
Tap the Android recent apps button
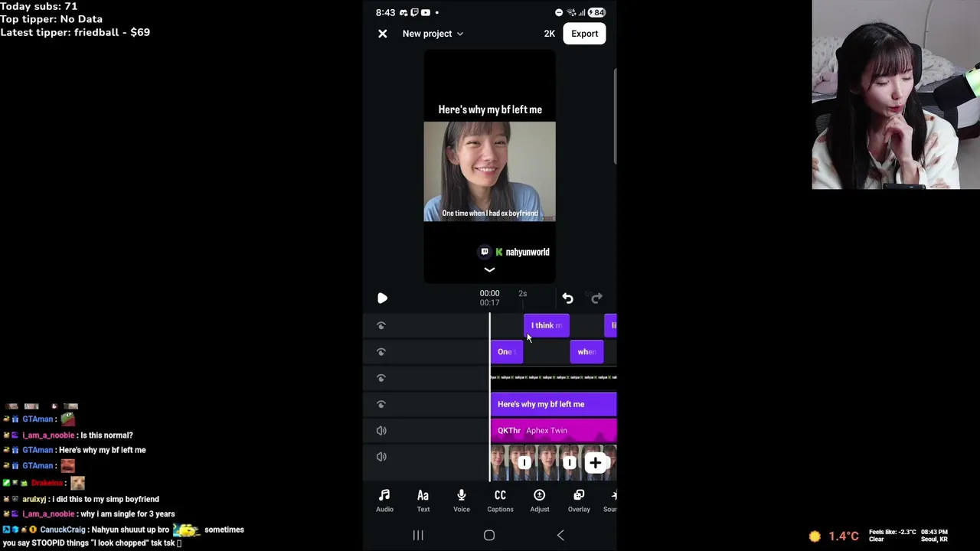418,536
